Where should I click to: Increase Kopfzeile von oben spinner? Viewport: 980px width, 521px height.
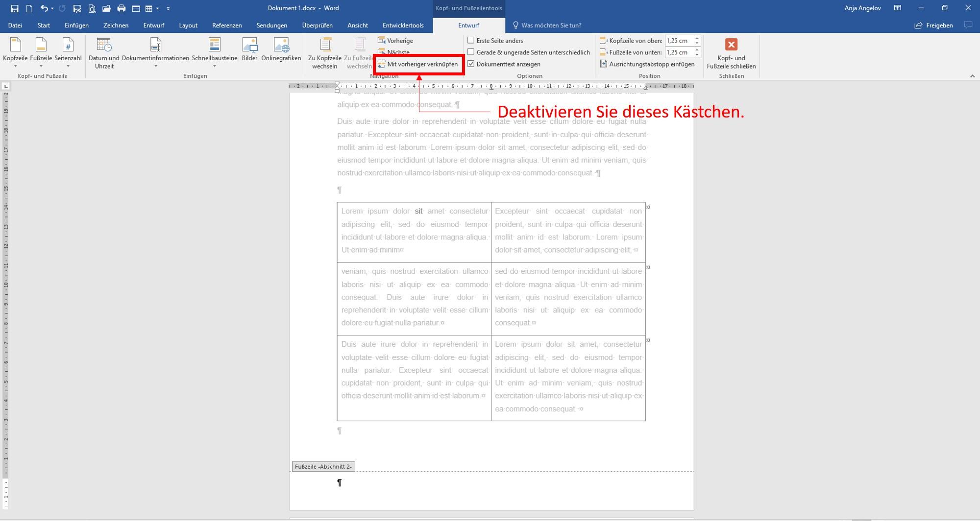click(x=697, y=38)
